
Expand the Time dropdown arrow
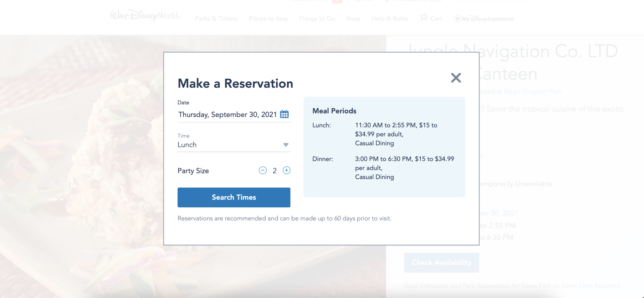coord(286,145)
